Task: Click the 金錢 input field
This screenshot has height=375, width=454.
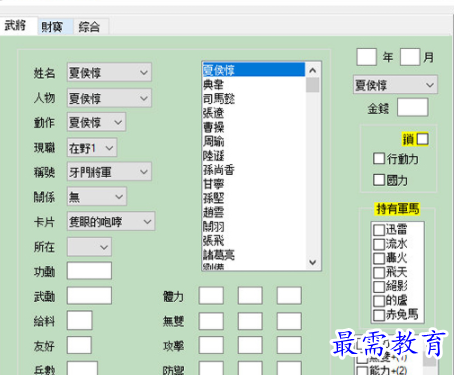Action: [413, 107]
